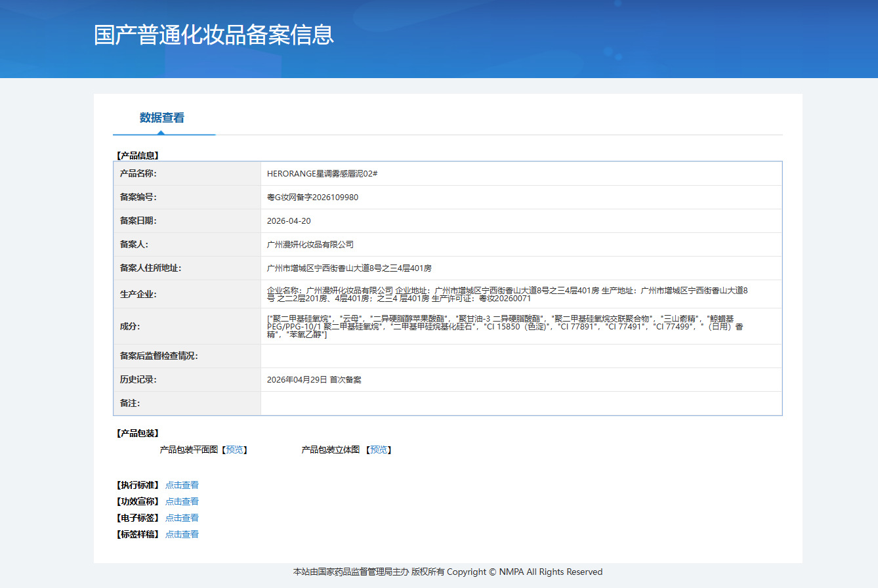The height and width of the screenshot is (588, 878).
Task: Click the 【功效宣称】 label
Action: (138, 502)
